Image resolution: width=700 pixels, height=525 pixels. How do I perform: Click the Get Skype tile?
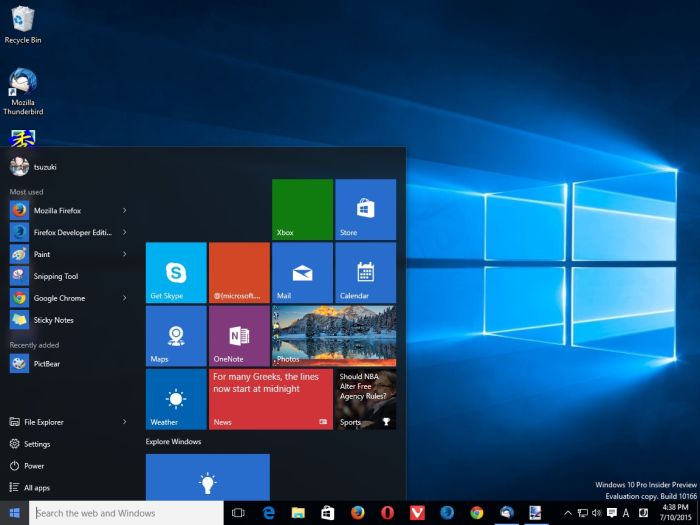point(176,272)
